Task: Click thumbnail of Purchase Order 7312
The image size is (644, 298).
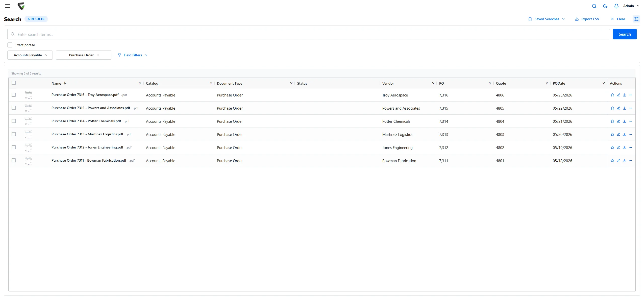Action: [x=28, y=147]
